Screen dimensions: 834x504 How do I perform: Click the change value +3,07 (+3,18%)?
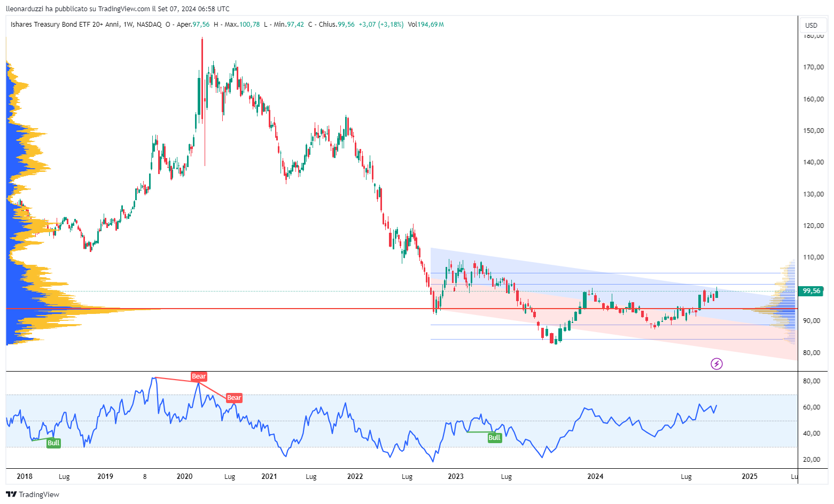(x=381, y=25)
